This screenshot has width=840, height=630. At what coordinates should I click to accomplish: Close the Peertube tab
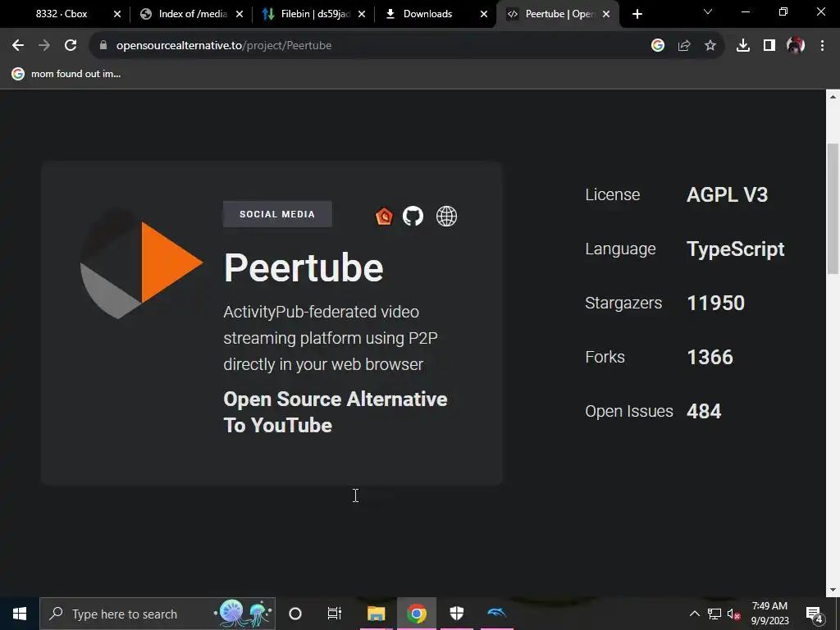[x=606, y=14]
